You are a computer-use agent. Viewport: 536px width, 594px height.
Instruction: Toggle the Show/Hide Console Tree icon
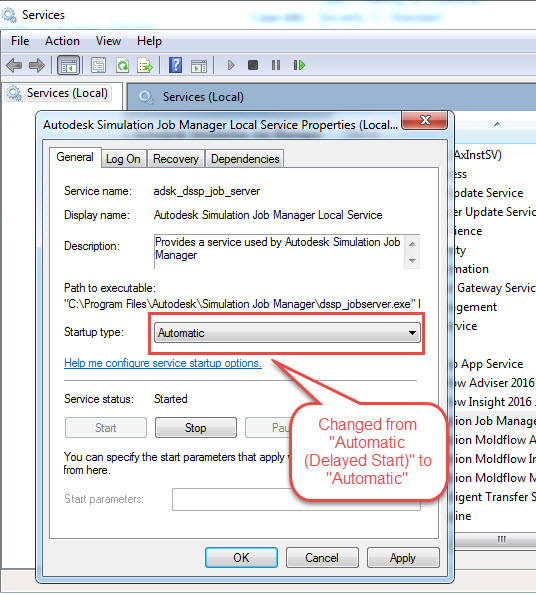pyautogui.click(x=69, y=65)
